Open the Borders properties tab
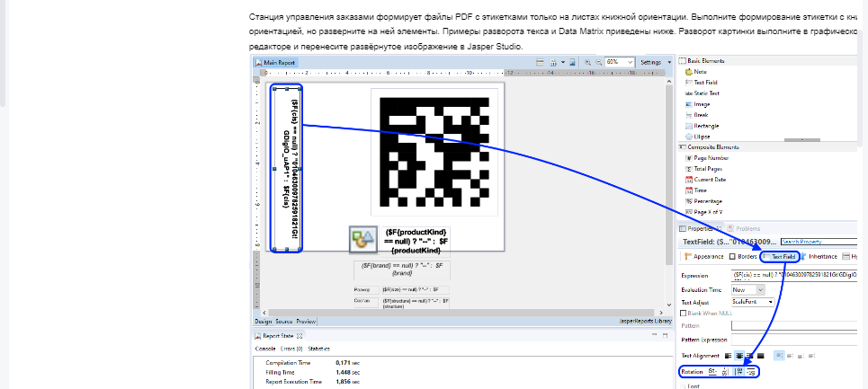This screenshot has height=389, width=868. point(743,256)
